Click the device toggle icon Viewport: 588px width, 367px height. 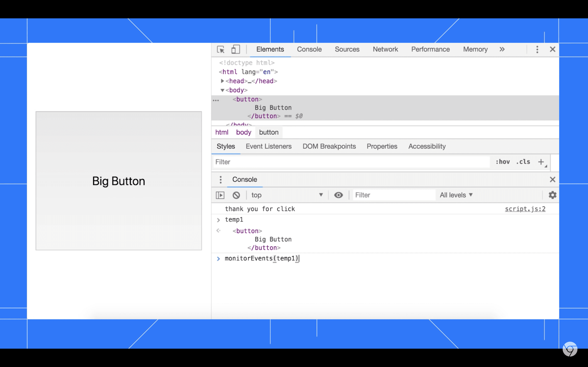pos(235,49)
